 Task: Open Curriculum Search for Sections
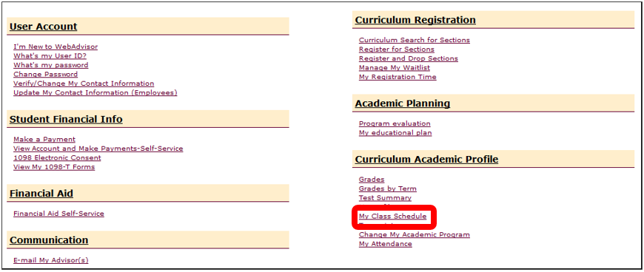pyautogui.click(x=415, y=40)
